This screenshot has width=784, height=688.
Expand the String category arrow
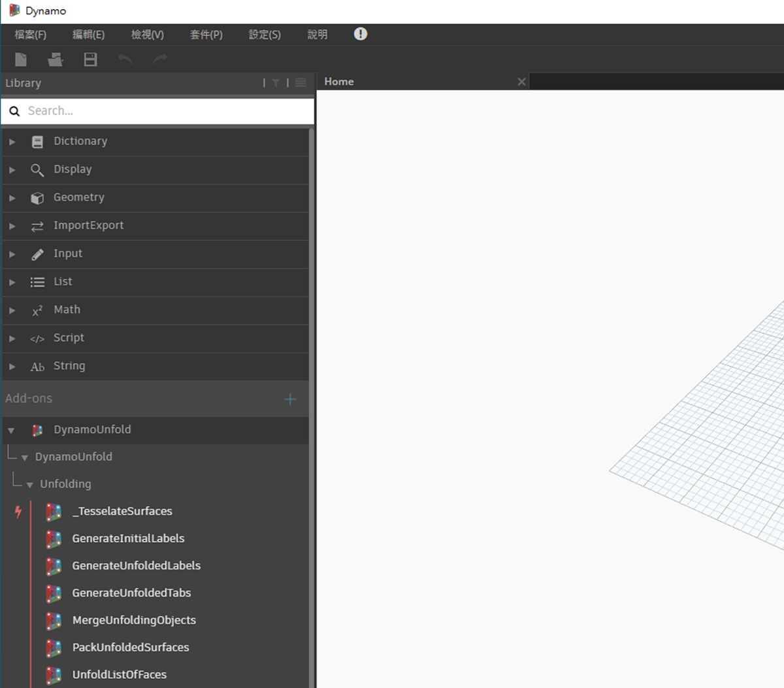pos(12,367)
